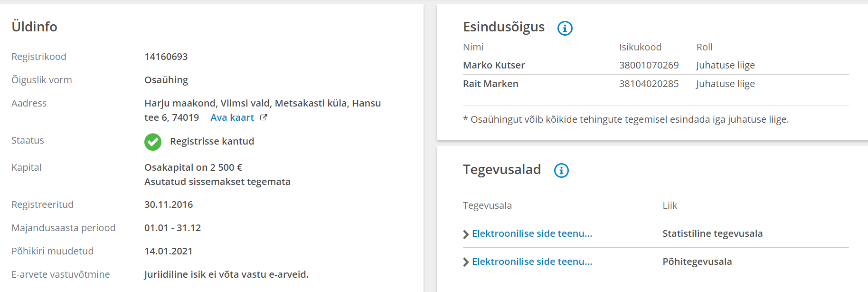Click the Roll column header
Image resolution: width=868 pixels, height=292 pixels.
click(x=704, y=47)
